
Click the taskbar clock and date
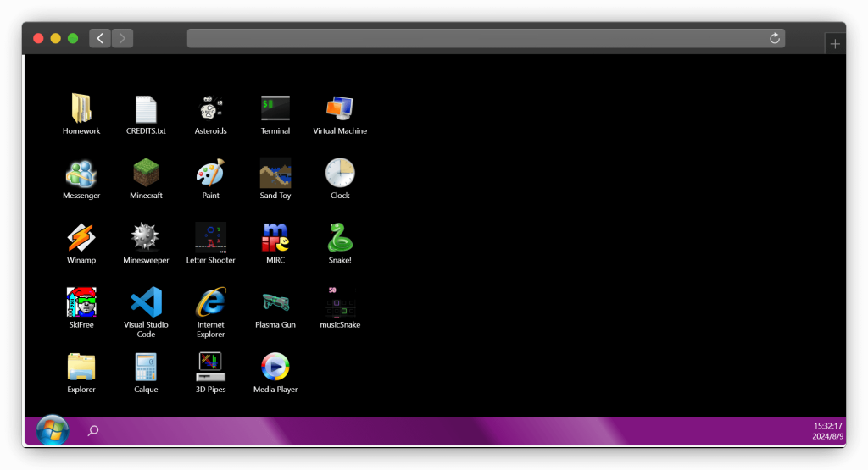827,431
